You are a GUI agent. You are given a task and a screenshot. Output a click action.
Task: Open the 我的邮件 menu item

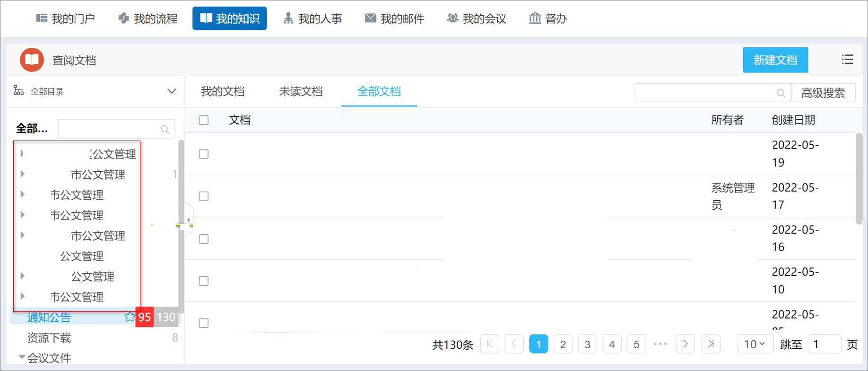(x=395, y=18)
